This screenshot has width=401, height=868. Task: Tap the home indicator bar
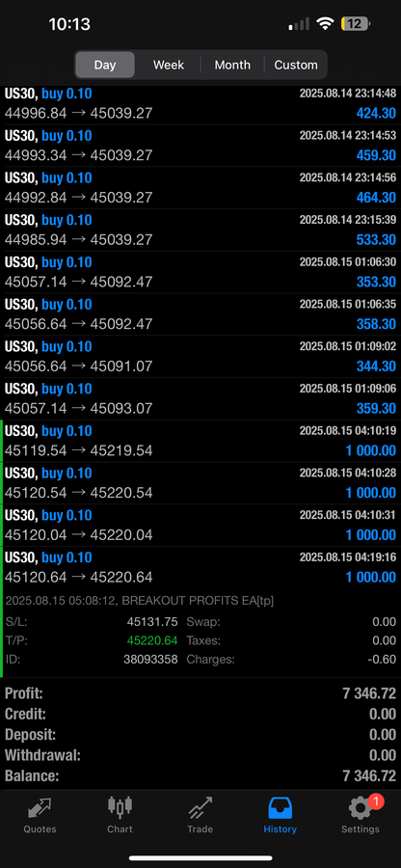click(200, 858)
